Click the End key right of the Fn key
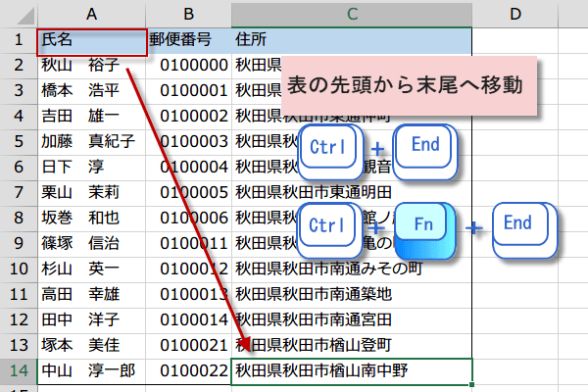Image resolution: width=588 pixels, height=392 pixels. click(x=523, y=227)
